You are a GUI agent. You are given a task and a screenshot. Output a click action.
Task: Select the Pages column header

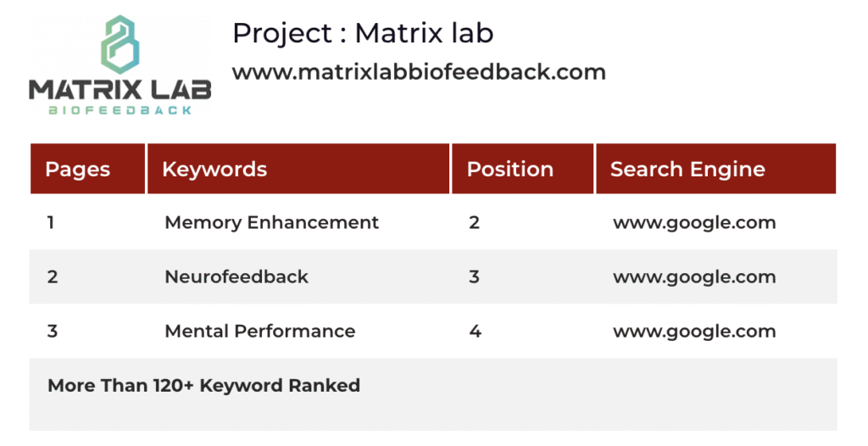coord(78,169)
